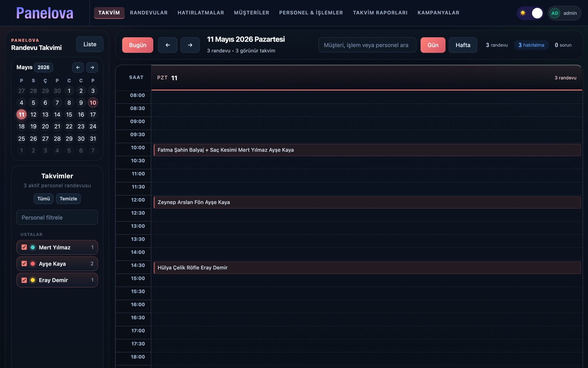Select day 1 in first calendar row
This screenshot has height=368, width=588.
(69, 91)
